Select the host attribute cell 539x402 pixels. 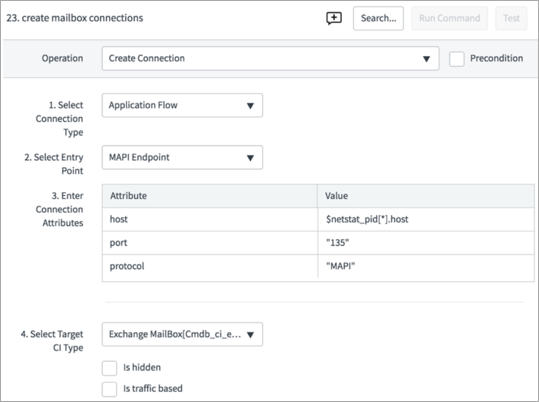click(210, 219)
